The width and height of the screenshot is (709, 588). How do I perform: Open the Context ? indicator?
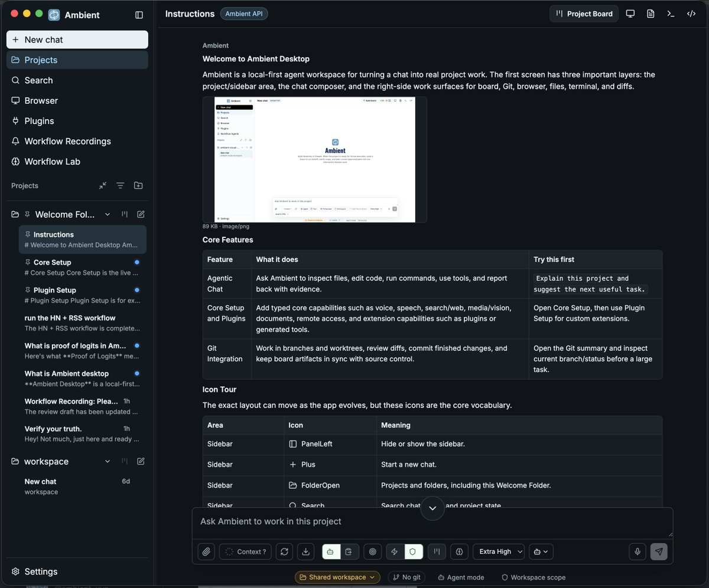tap(246, 551)
